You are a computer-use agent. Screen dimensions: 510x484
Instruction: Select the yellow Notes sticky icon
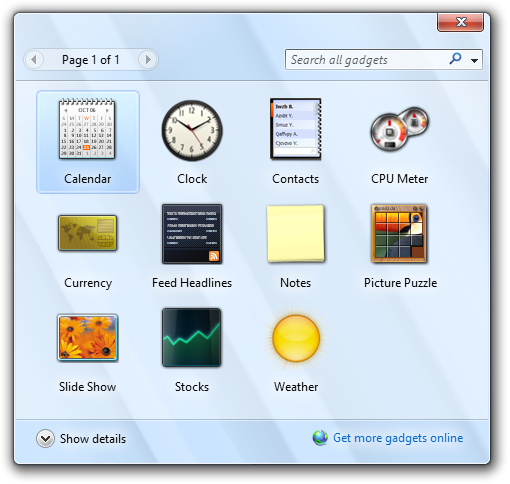(x=296, y=234)
